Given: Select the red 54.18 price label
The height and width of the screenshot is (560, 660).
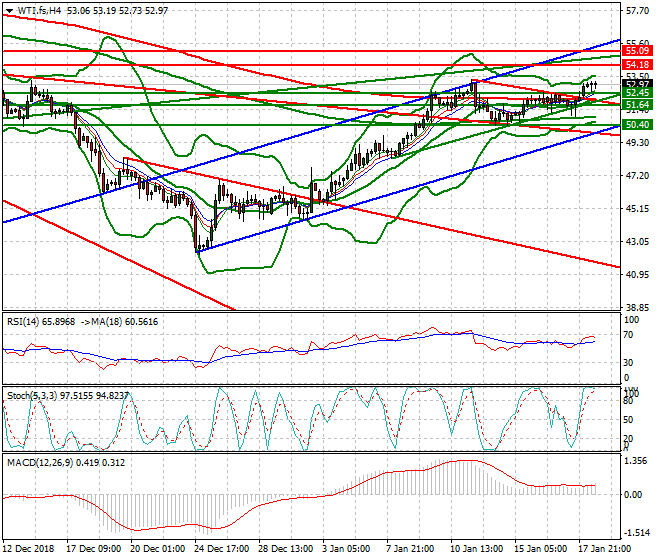Looking at the screenshot, I should point(637,65).
